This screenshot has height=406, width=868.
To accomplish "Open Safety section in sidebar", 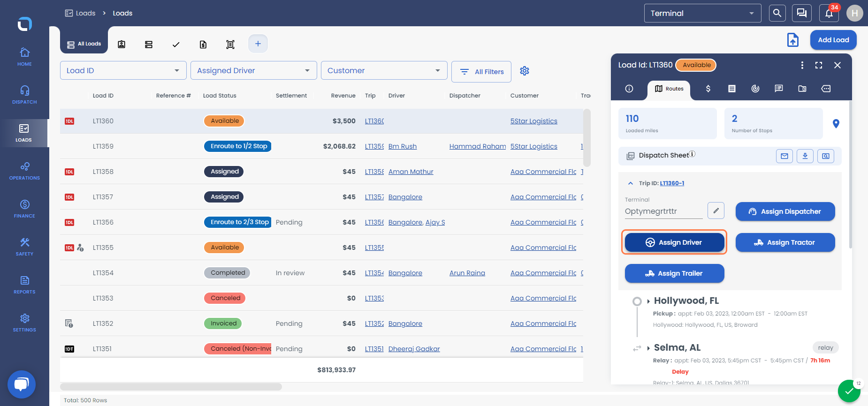I will tap(24, 247).
